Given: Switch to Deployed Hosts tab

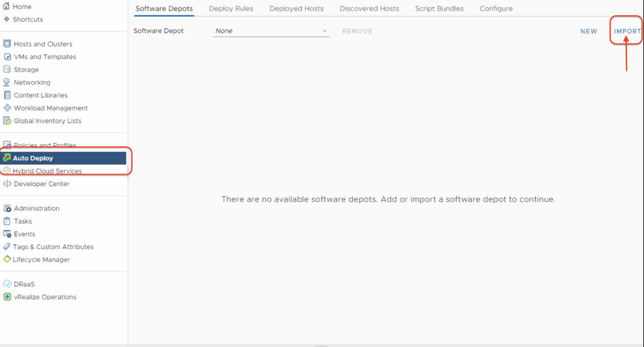Looking at the screenshot, I should point(296,9).
